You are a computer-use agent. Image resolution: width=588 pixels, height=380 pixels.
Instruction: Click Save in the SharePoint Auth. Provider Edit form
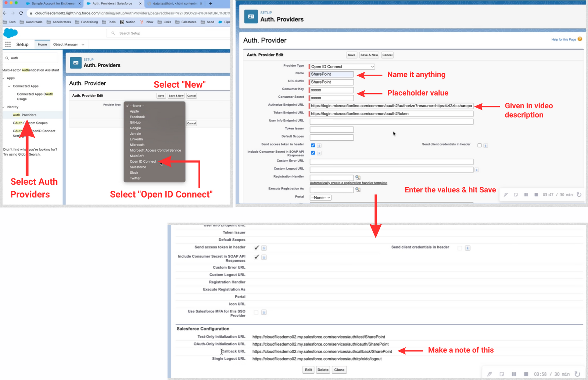[x=352, y=55]
